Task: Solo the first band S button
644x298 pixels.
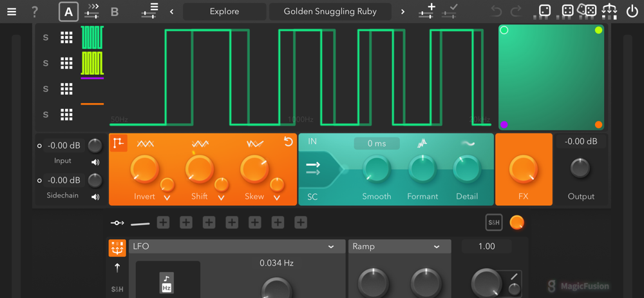Action: pos(46,37)
